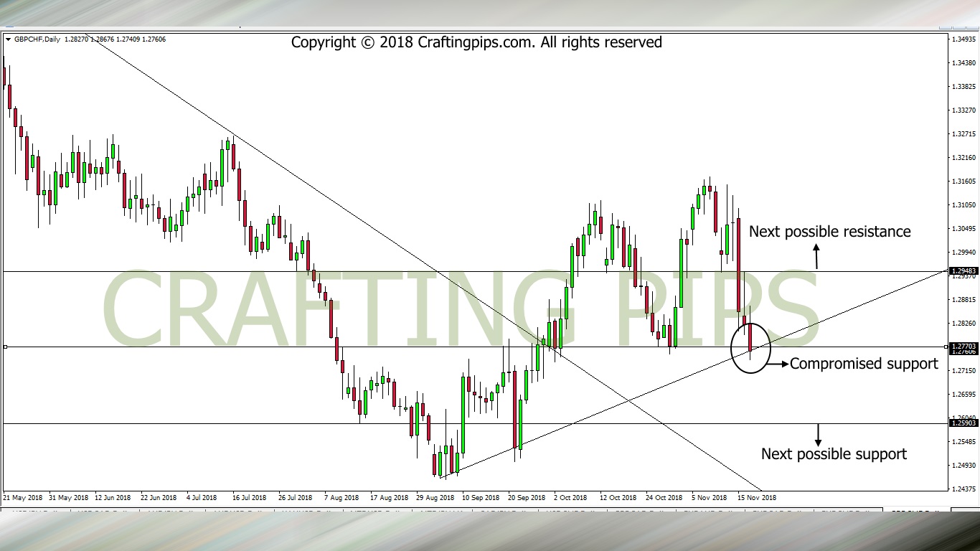Click the 17 Aug 2018 date label
This screenshot has width=980, height=551.
(x=388, y=497)
